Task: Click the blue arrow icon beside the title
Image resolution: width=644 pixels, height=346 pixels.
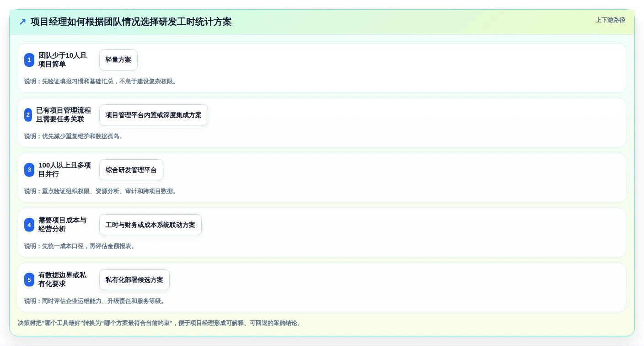Action: (x=22, y=22)
